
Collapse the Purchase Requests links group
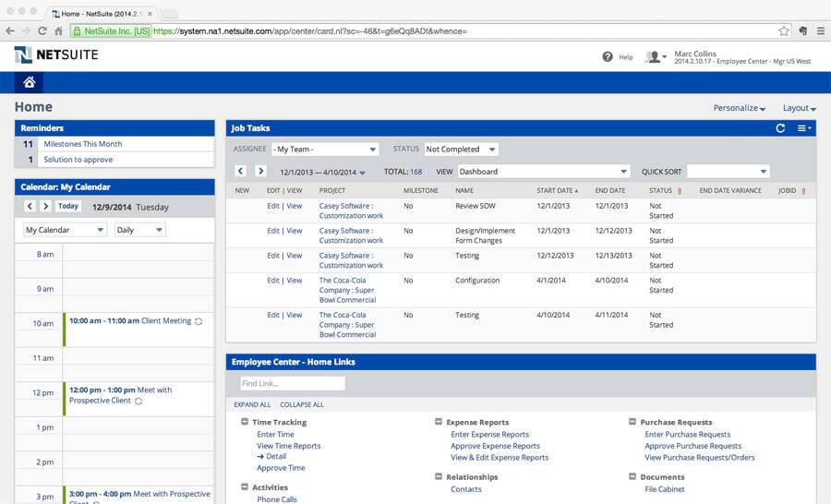[x=632, y=422]
